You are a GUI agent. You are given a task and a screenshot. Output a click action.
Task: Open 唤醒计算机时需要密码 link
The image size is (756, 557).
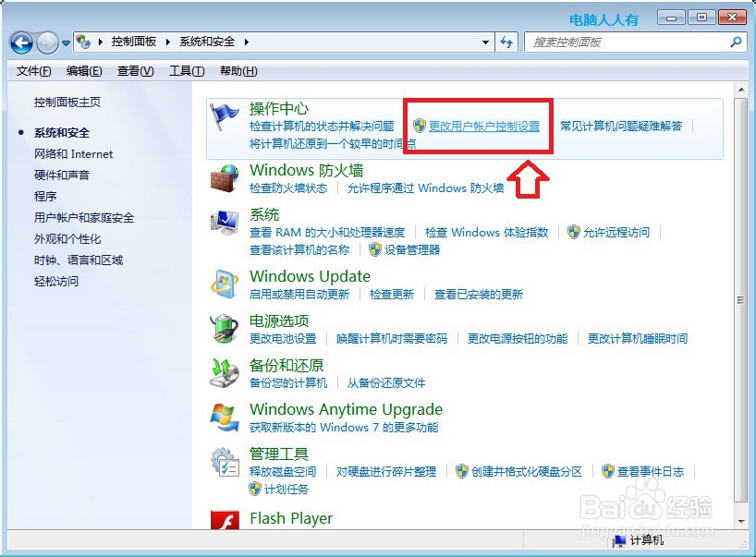(x=392, y=338)
